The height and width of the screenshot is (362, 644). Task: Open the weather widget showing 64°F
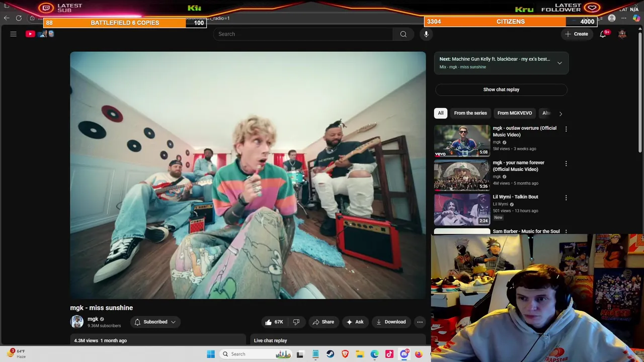click(x=16, y=353)
